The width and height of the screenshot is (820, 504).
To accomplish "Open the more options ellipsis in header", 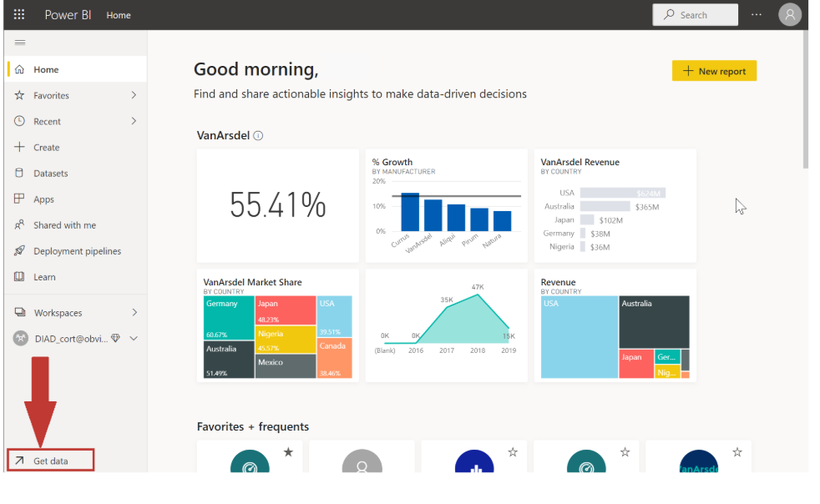I will [757, 15].
